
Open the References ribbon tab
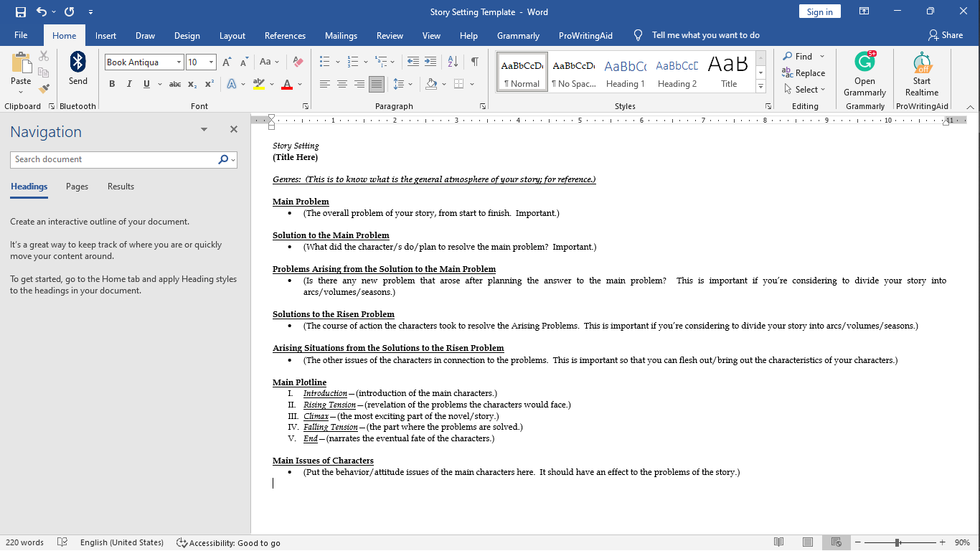[x=285, y=36]
